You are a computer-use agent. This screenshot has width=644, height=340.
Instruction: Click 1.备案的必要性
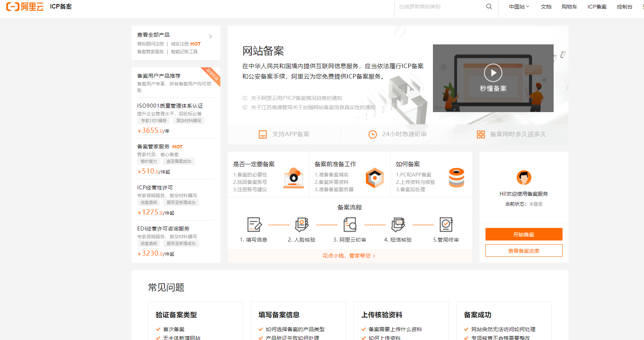[250, 175]
